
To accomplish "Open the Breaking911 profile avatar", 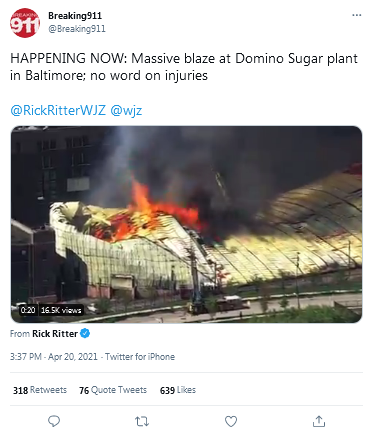I will click(25, 23).
